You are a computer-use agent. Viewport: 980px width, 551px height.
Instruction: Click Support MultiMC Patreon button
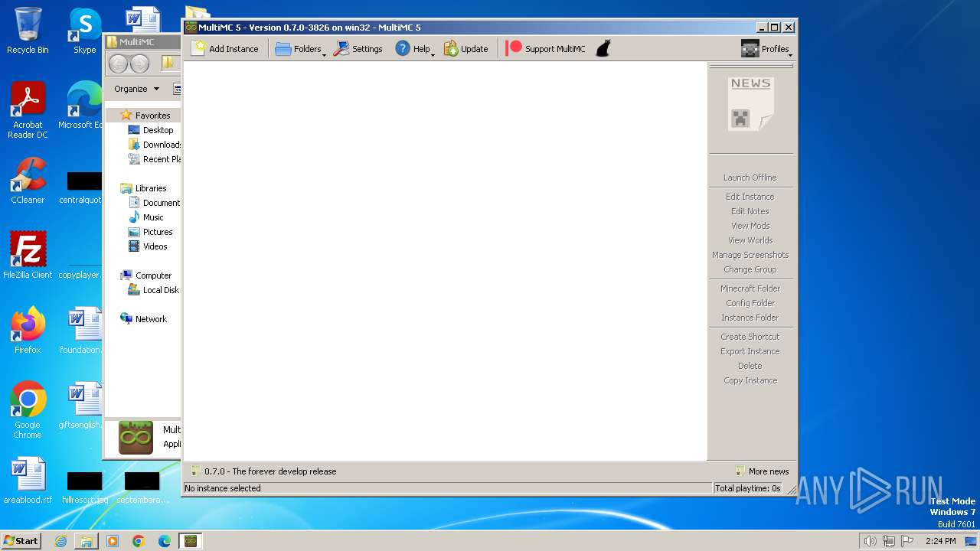point(546,49)
